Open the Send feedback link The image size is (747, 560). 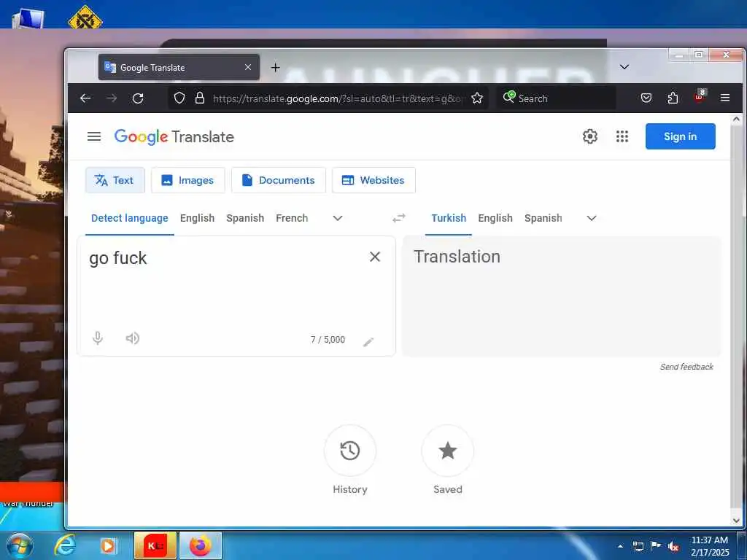pyautogui.click(x=686, y=367)
